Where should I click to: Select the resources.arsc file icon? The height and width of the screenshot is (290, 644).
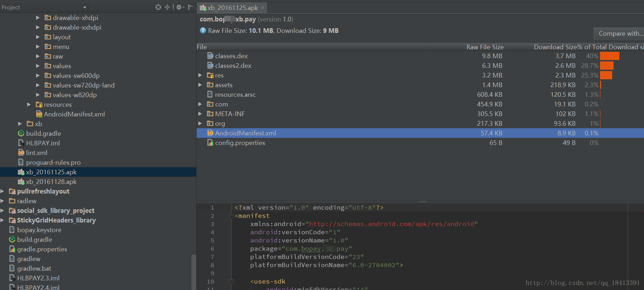coord(210,94)
